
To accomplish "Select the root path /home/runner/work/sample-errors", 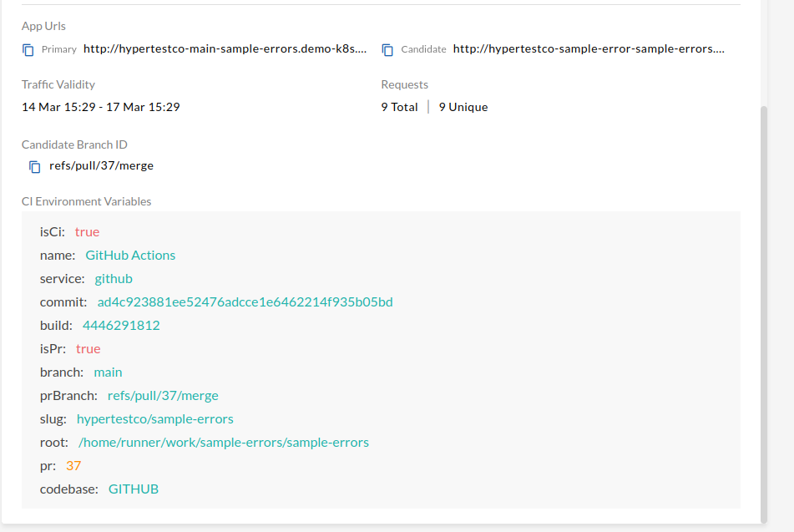I will coord(223,443).
